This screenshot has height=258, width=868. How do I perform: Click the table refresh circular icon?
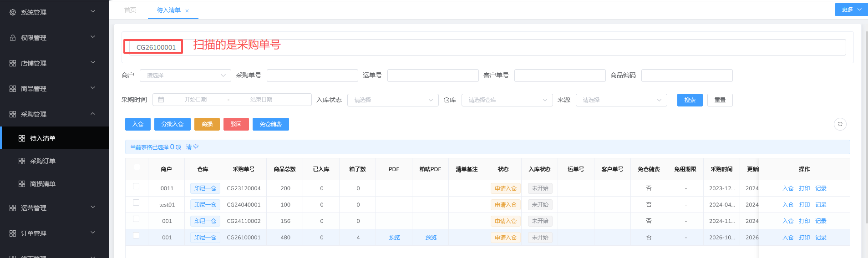pos(840,124)
